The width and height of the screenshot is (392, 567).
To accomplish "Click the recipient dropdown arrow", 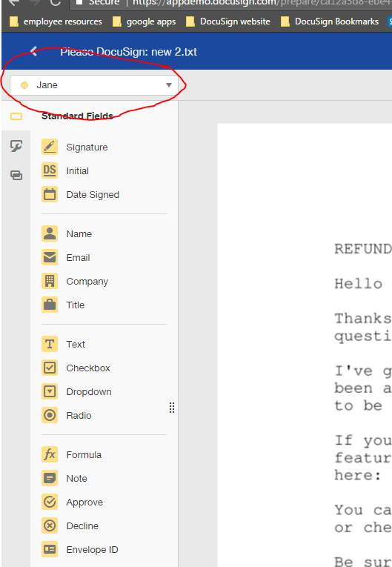I will (169, 85).
